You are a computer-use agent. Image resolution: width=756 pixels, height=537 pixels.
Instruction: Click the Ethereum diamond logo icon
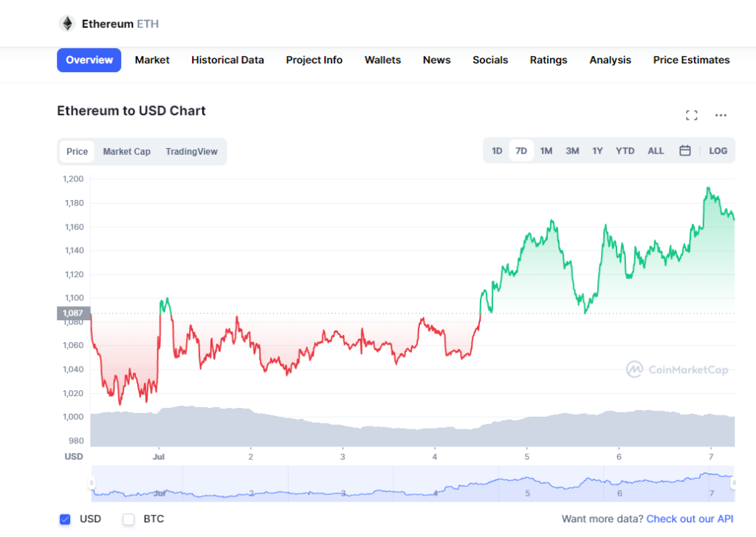coord(67,23)
